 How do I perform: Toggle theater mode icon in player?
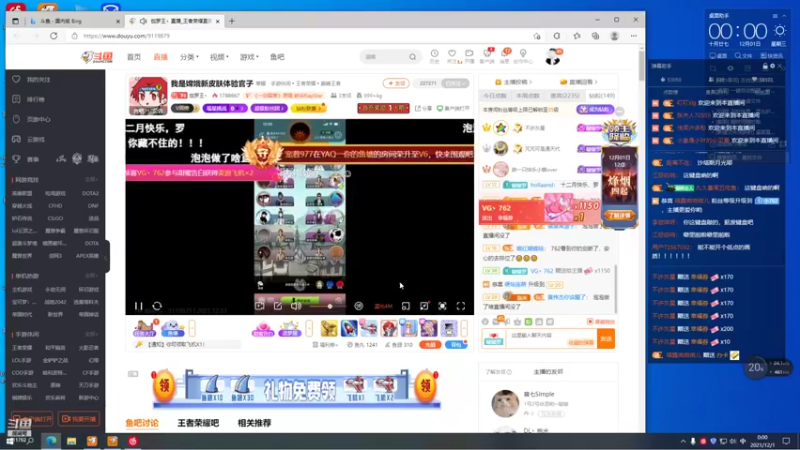(424, 306)
